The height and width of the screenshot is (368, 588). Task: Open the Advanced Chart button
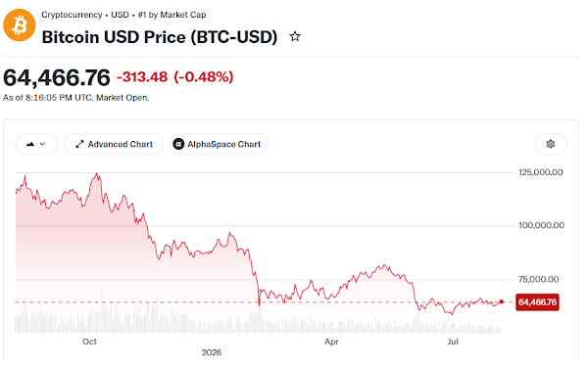114,144
